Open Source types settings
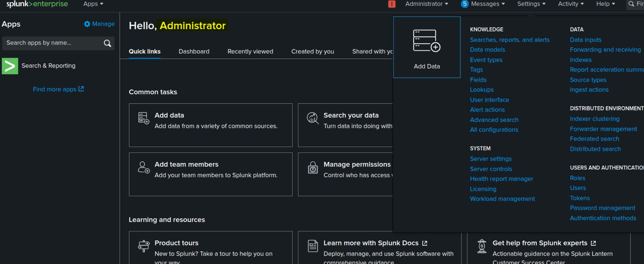The width and height of the screenshot is (644, 264). click(588, 80)
